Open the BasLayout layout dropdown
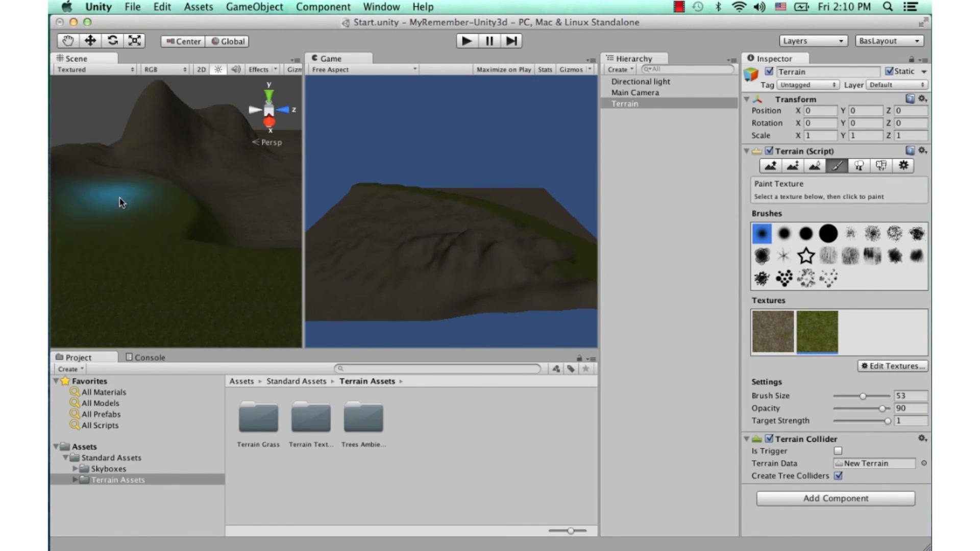Image resolution: width=980 pixels, height=551 pixels. coord(889,41)
